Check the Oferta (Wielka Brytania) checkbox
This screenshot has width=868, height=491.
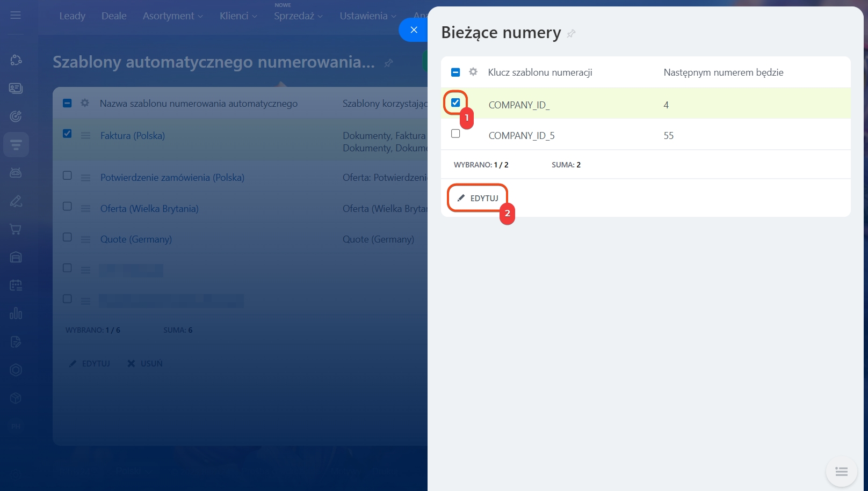67,206
